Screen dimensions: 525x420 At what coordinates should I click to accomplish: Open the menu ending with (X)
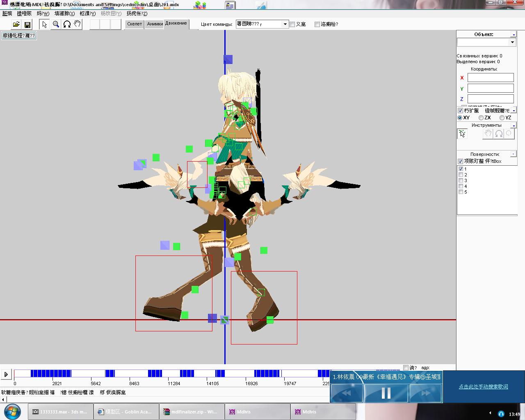click(64, 14)
